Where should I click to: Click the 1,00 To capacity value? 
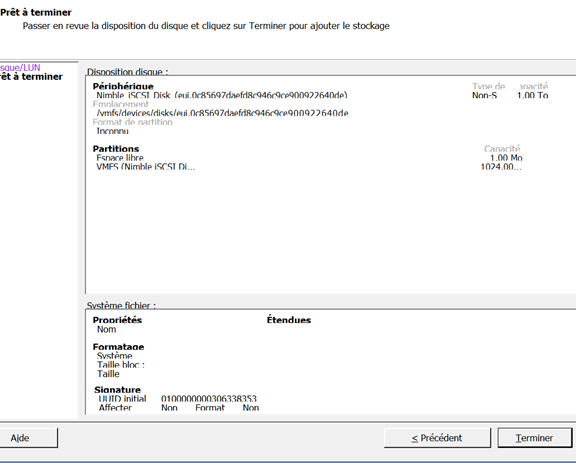(532, 95)
